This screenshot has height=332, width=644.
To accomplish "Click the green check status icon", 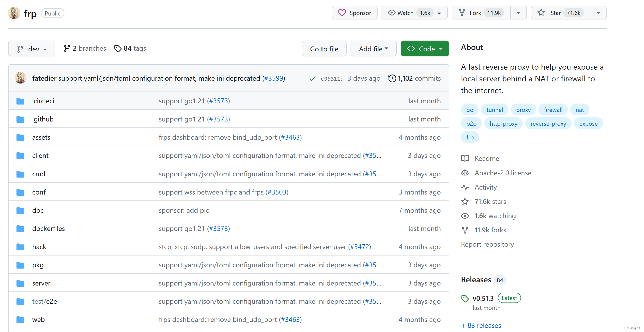I will pyautogui.click(x=312, y=79).
